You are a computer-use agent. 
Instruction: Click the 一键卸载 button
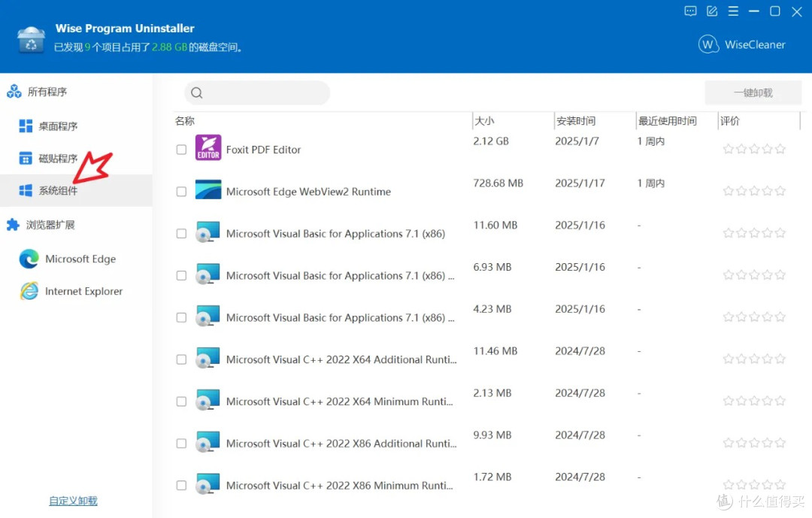[x=753, y=92]
